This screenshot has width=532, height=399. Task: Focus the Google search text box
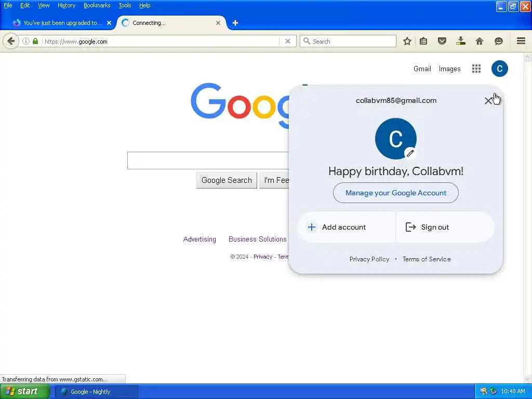pyautogui.click(x=208, y=161)
